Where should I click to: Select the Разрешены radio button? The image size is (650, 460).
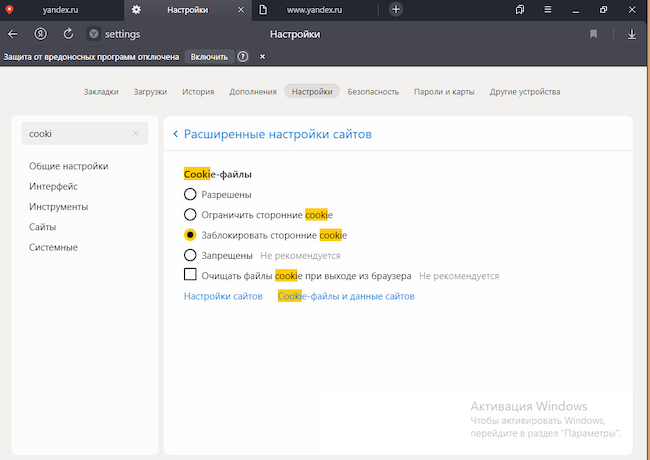tap(190, 194)
